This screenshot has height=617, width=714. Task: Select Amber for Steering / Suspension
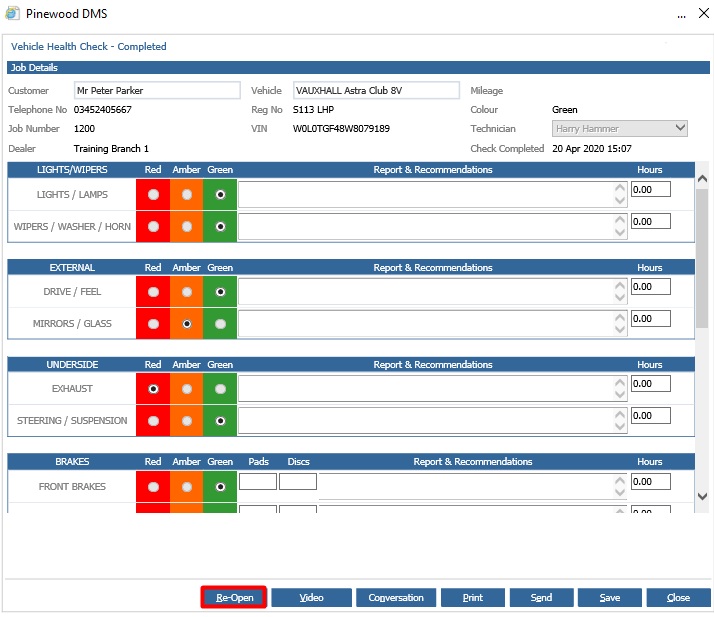[x=187, y=421]
